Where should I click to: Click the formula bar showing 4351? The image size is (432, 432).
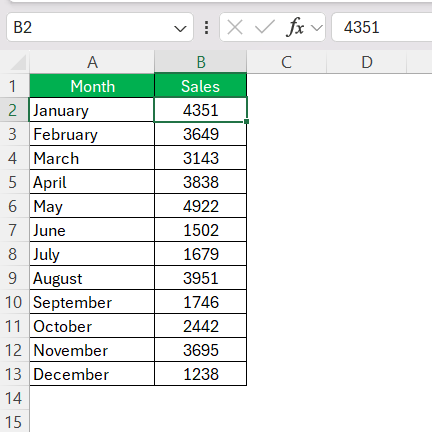tap(382, 27)
